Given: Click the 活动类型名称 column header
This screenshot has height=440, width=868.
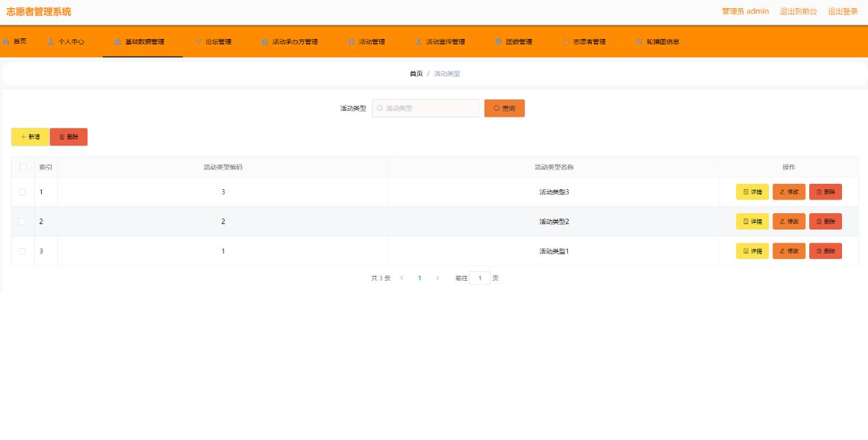Looking at the screenshot, I should point(554,167).
